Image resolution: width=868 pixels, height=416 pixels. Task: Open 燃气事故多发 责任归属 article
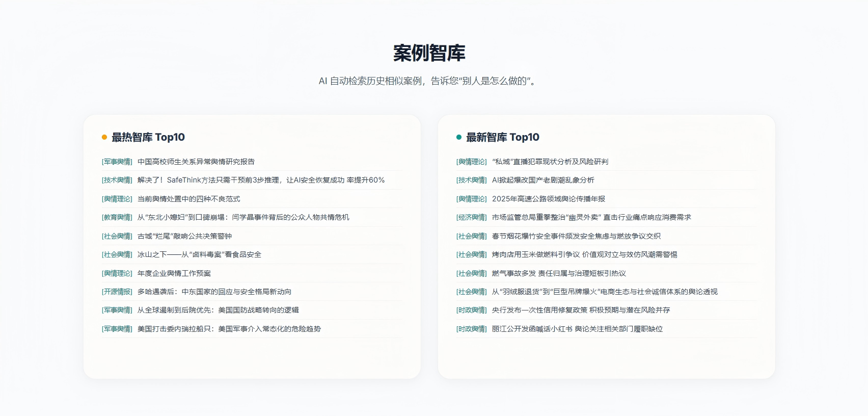click(559, 273)
